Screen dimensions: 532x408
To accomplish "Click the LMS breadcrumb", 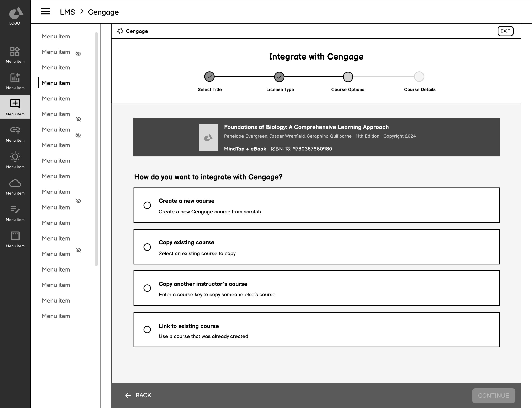I will [x=68, y=12].
